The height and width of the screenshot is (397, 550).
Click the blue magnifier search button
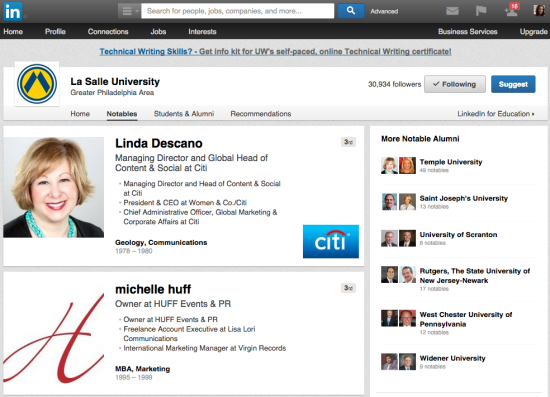350,11
